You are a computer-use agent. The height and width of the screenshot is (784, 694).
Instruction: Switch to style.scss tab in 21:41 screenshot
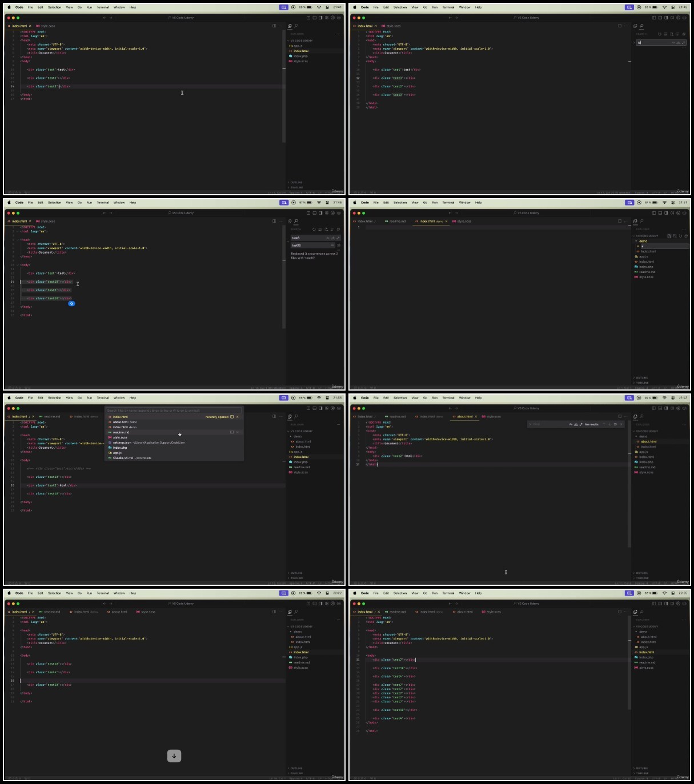pyautogui.click(x=46, y=26)
